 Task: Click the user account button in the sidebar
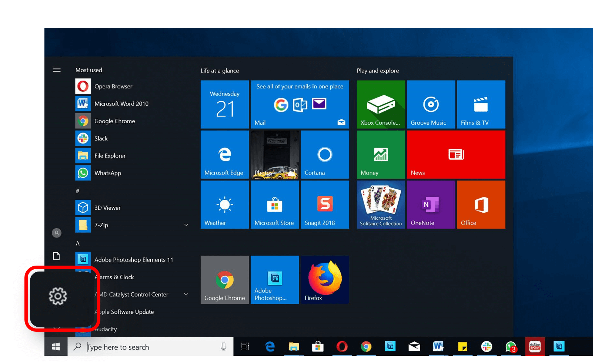click(56, 233)
